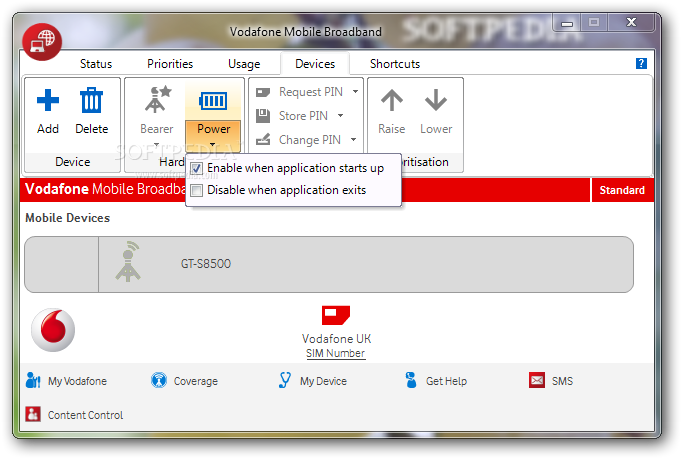This screenshot has width=682, height=459.
Task: Click the My Vodafone people icon
Action: tap(33, 380)
